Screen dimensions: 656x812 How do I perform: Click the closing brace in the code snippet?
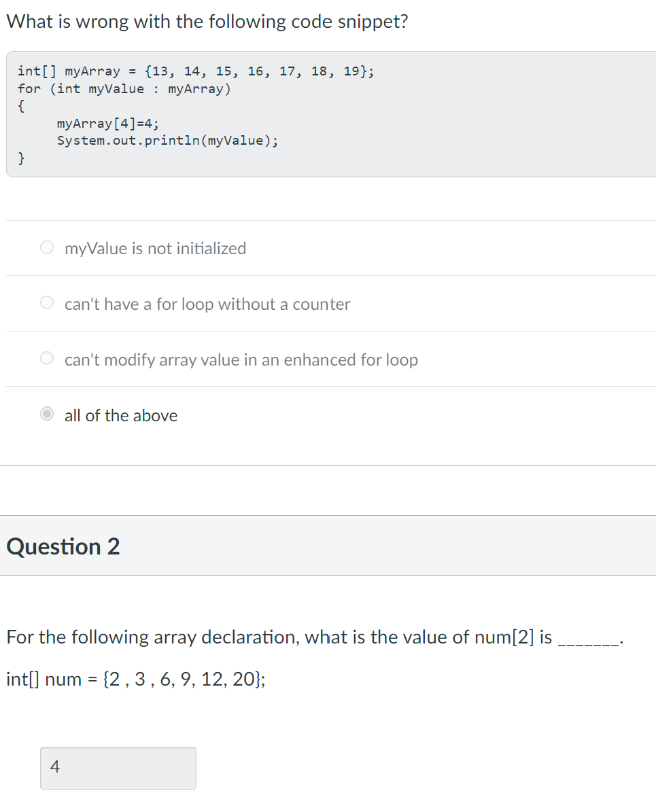(21, 158)
